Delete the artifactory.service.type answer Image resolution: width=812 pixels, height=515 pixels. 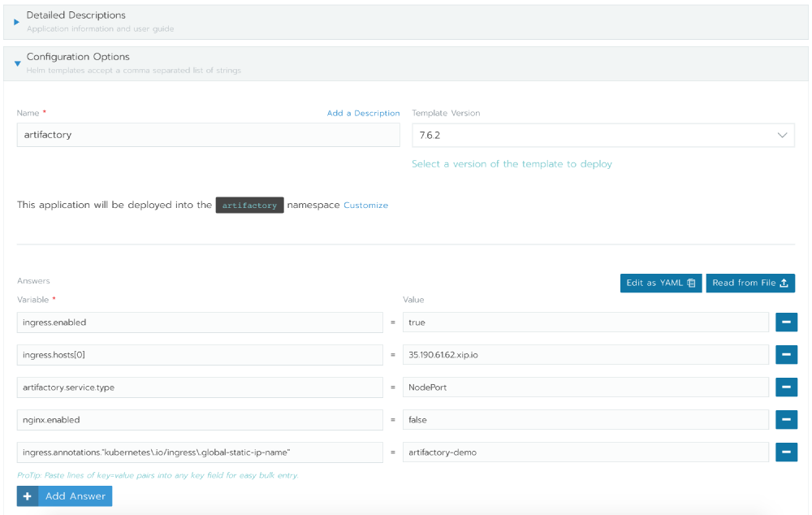tap(785, 387)
